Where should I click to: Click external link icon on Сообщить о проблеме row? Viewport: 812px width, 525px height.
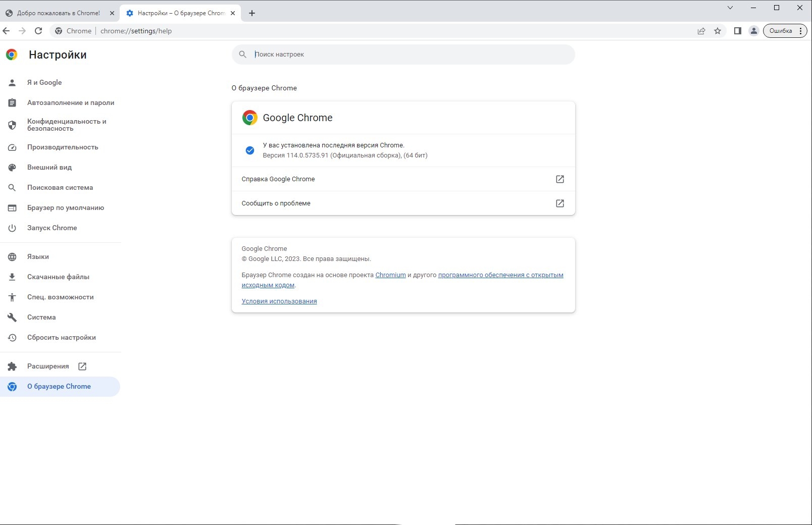[x=560, y=203]
